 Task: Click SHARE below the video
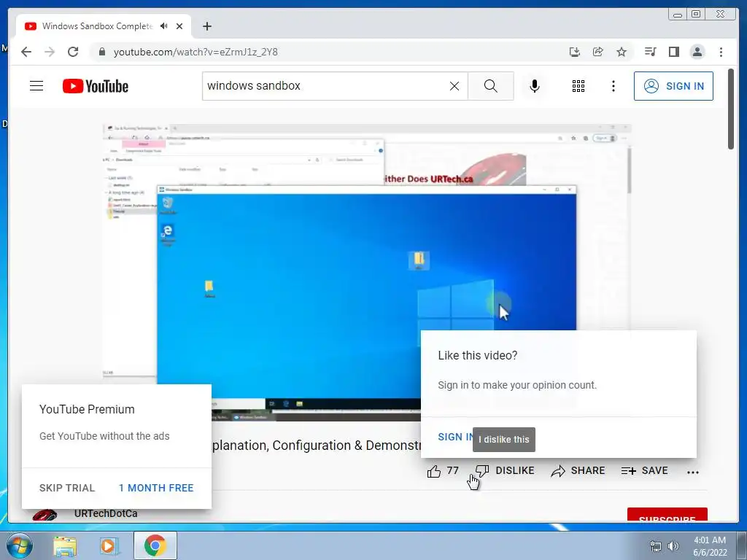(x=578, y=471)
